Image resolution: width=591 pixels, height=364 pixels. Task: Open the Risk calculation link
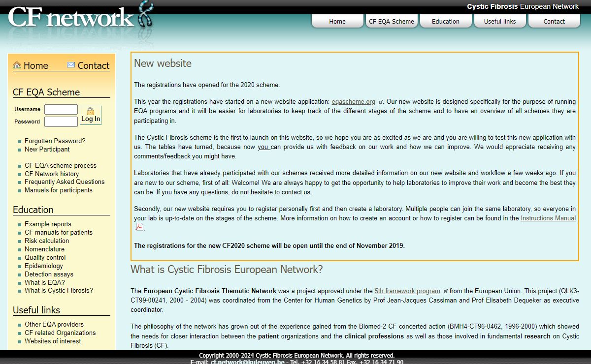click(47, 241)
